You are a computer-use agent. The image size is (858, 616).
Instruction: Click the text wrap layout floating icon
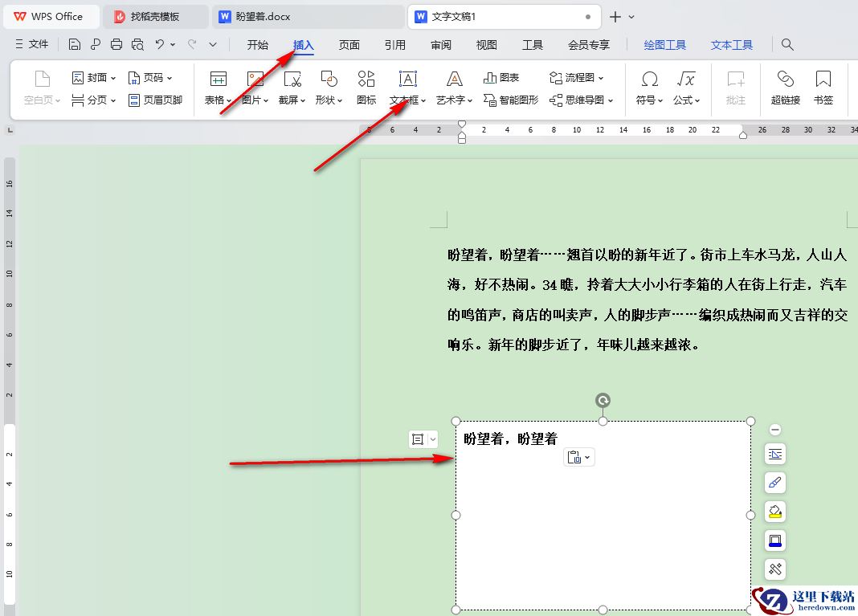click(x=774, y=454)
